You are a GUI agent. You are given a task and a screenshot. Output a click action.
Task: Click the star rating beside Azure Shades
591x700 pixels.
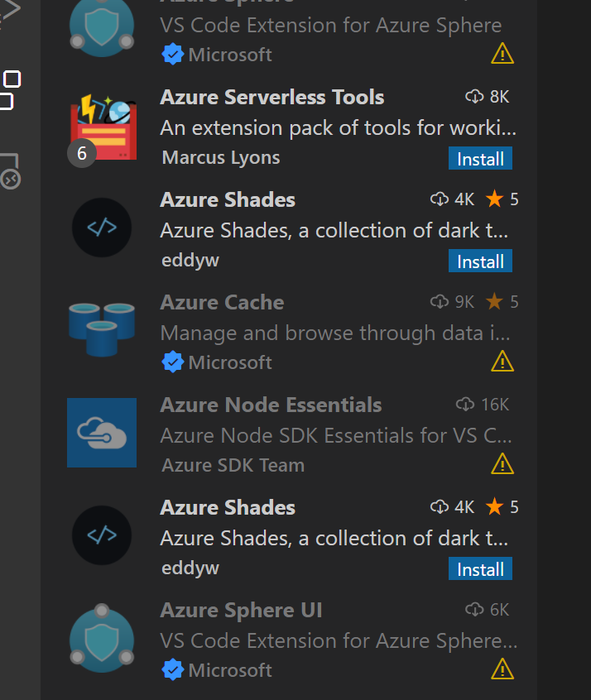coord(496,199)
